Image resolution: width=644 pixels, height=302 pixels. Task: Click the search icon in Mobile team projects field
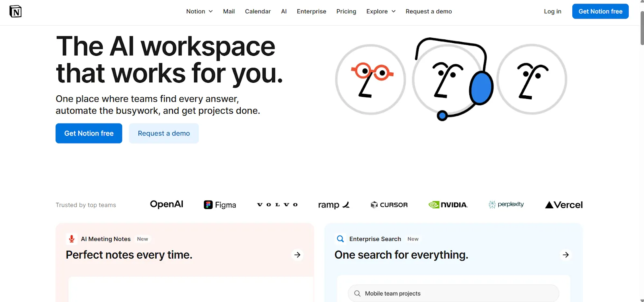357,294
